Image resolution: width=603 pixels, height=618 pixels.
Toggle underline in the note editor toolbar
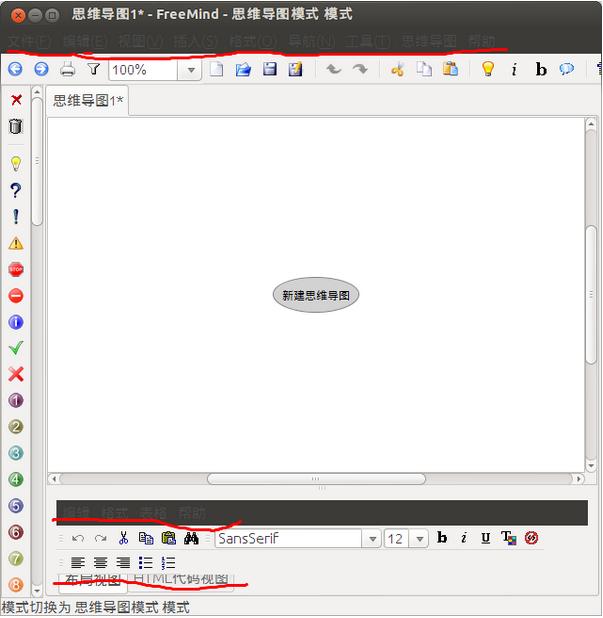point(485,538)
